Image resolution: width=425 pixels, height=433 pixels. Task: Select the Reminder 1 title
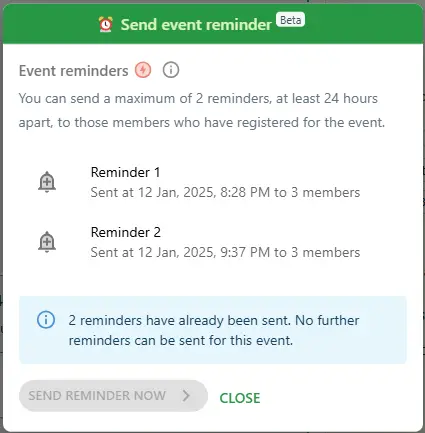click(x=125, y=172)
